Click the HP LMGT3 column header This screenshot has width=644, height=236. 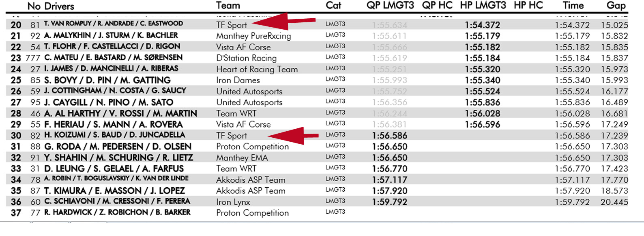[483, 6]
